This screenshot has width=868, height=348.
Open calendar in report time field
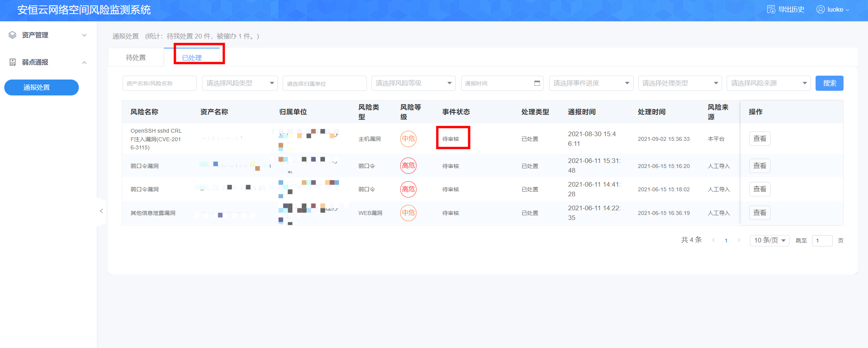pyautogui.click(x=537, y=83)
